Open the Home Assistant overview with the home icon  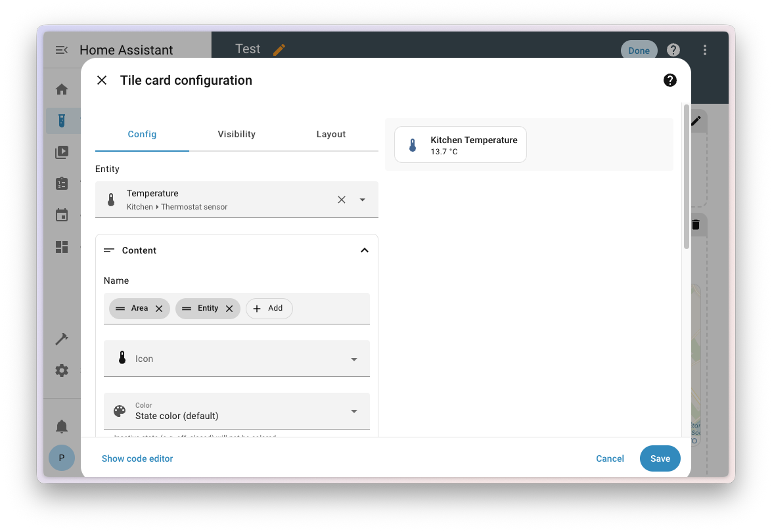[61, 89]
